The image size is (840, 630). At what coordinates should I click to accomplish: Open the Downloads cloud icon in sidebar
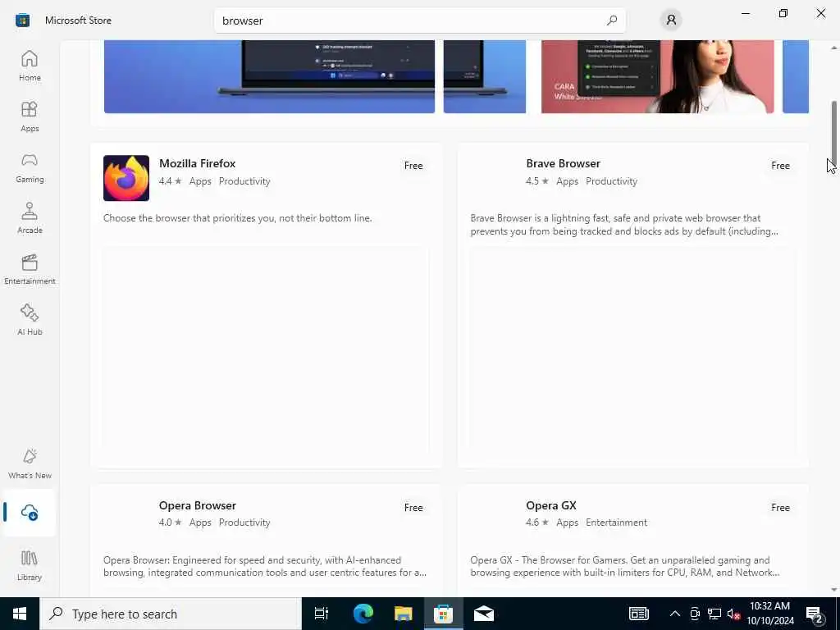point(30,513)
